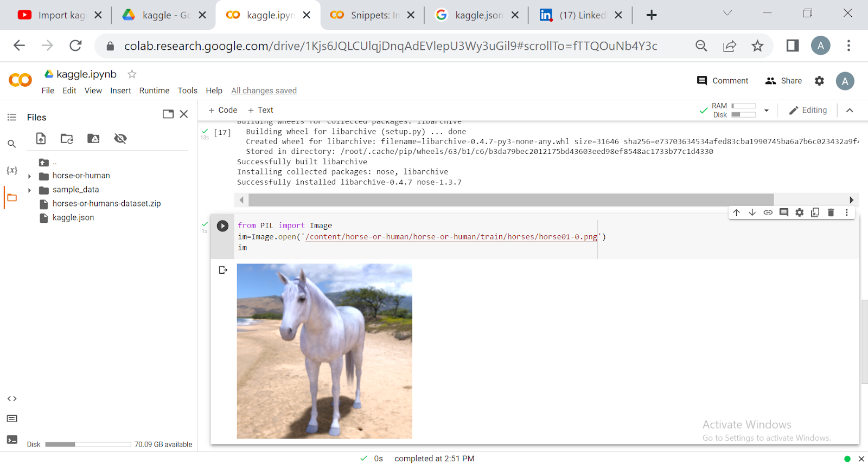
Task: Open the terminal sidebar icon
Action: (12, 440)
